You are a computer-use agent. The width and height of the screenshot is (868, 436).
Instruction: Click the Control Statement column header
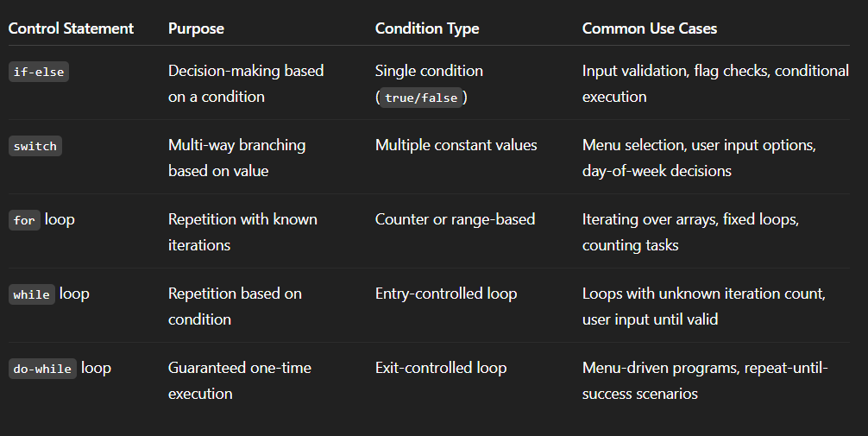71,28
